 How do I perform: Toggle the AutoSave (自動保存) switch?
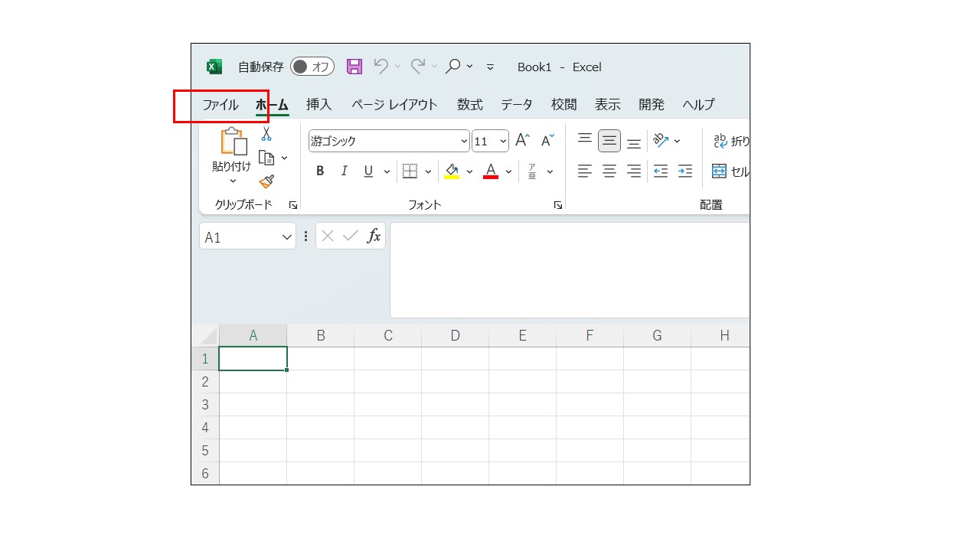pyautogui.click(x=312, y=67)
